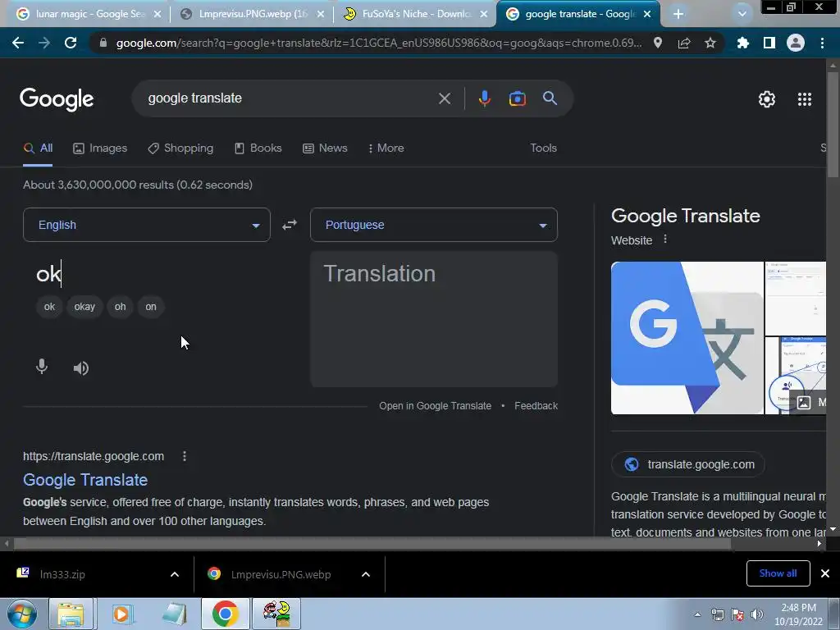This screenshot has height=630, width=840.
Task: Select the Images results tab
Action: [x=100, y=148]
